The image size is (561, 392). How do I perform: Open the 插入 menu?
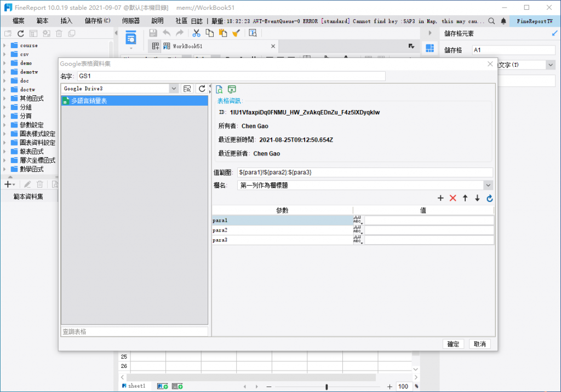click(x=66, y=21)
